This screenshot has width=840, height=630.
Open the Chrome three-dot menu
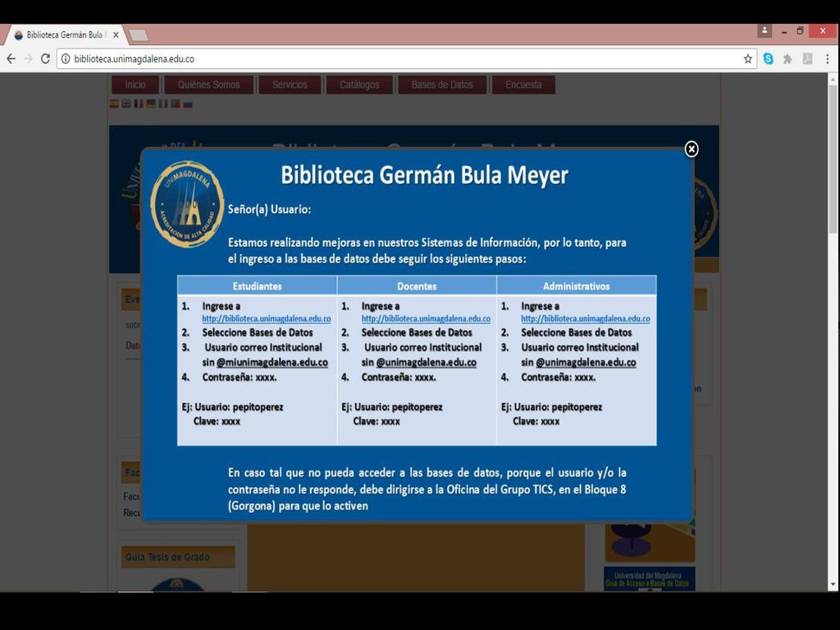pos(827,59)
